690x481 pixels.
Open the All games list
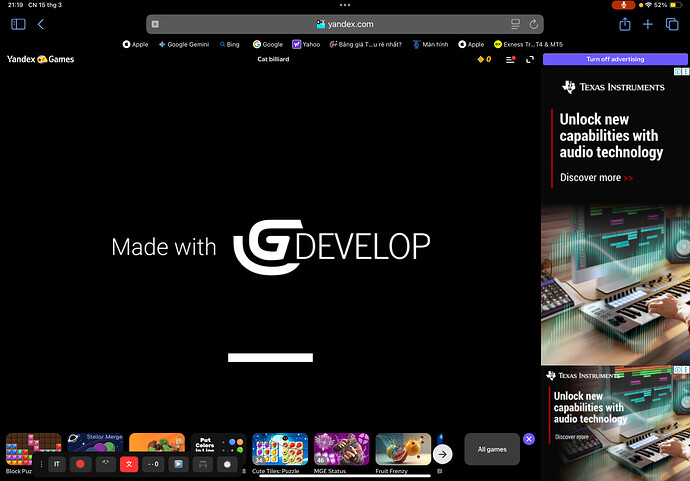tap(492, 450)
